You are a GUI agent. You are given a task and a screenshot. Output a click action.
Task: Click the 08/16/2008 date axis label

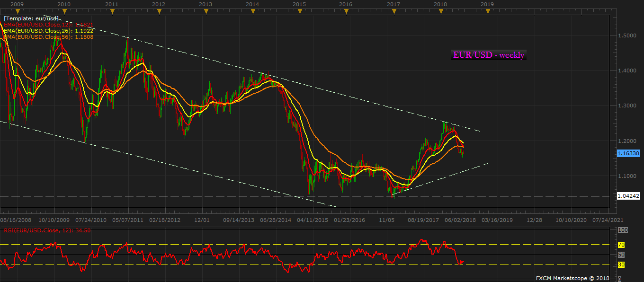coord(17,220)
